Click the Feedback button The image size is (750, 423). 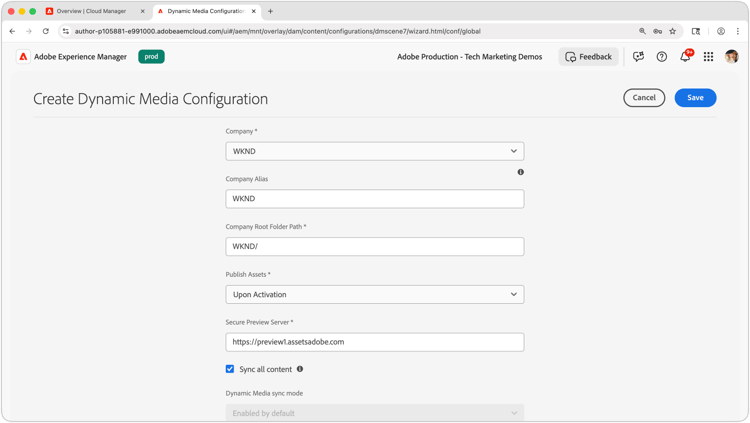click(x=588, y=57)
